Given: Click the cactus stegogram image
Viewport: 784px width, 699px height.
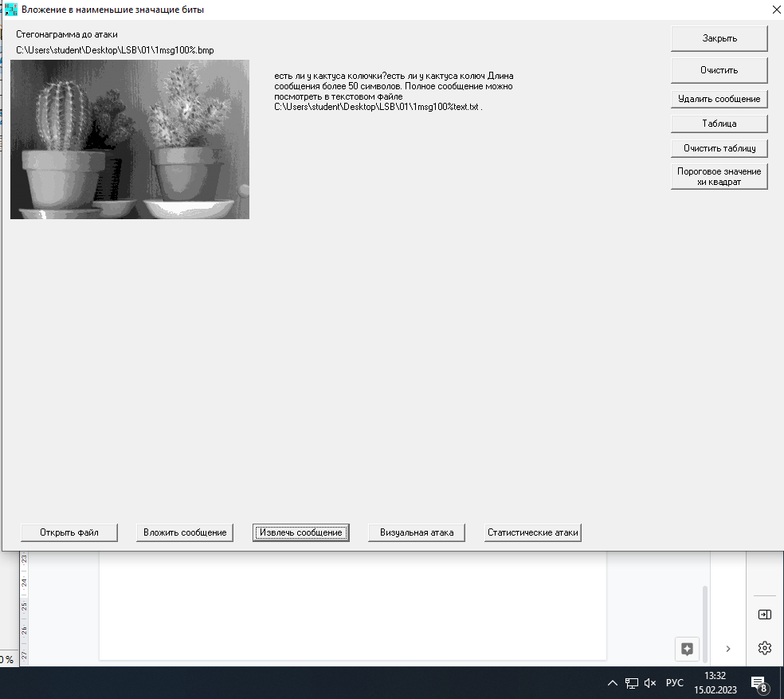Looking at the screenshot, I should pos(130,139).
